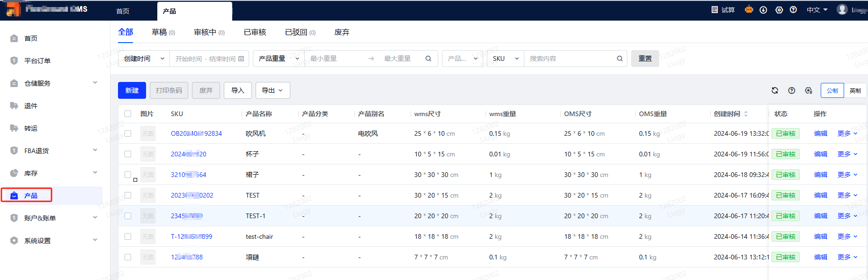868x280 pixels.
Task: Tick the select-all checkbox in table header
Action: [x=128, y=114]
